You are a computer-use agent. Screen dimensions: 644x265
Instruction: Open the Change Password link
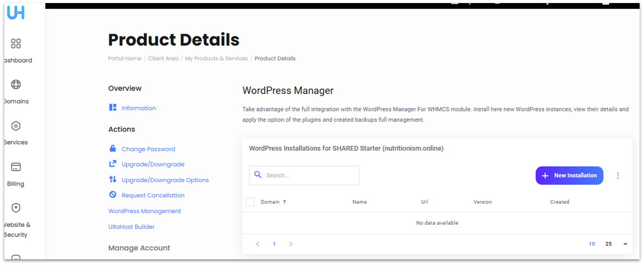148,149
